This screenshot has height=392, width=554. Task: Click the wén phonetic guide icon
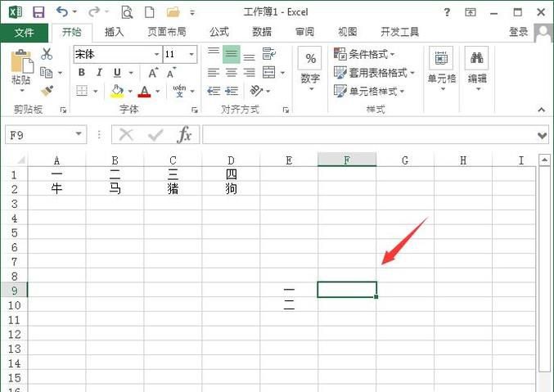(179, 91)
